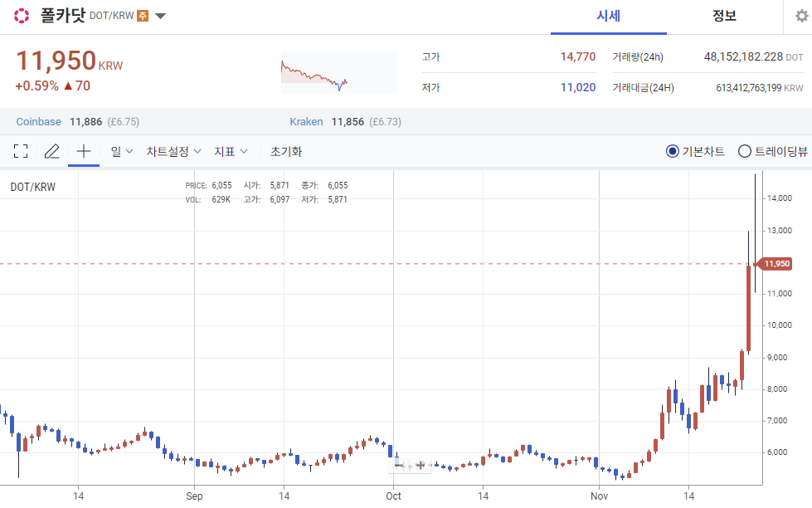
Task: Click the 12,000-level tall red candlestick
Action: (x=748, y=309)
